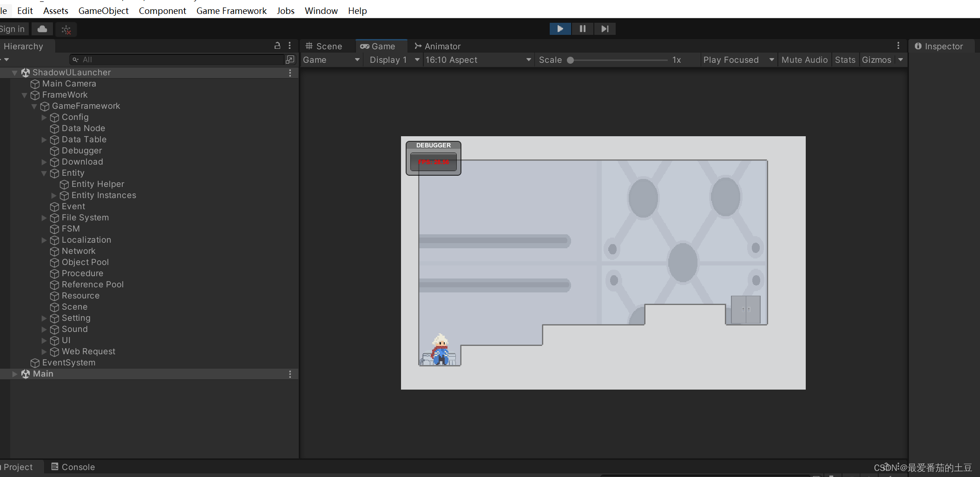Open the Hierarchy options menu icon
The height and width of the screenshot is (477, 980).
[x=290, y=46]
